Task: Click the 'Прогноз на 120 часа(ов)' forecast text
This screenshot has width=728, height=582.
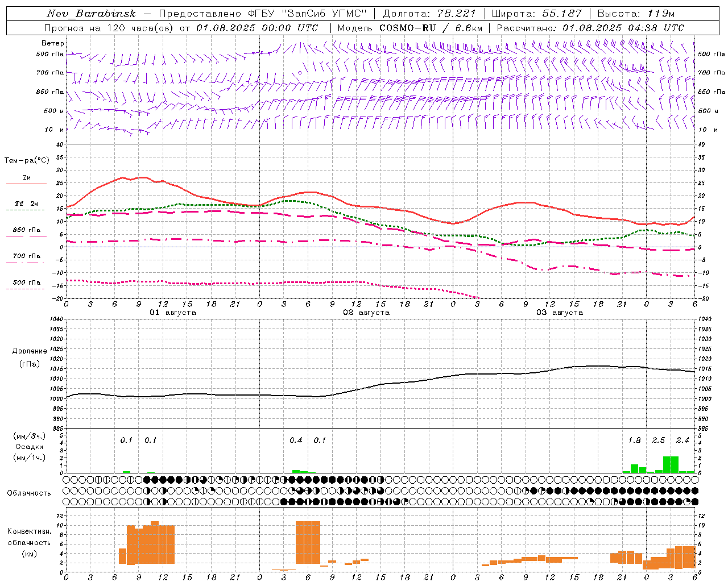Action: click(x=109, y=28)
